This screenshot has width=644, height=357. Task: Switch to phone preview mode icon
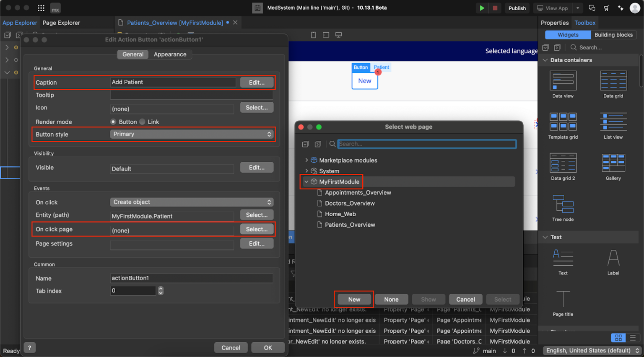coord(313,35)
